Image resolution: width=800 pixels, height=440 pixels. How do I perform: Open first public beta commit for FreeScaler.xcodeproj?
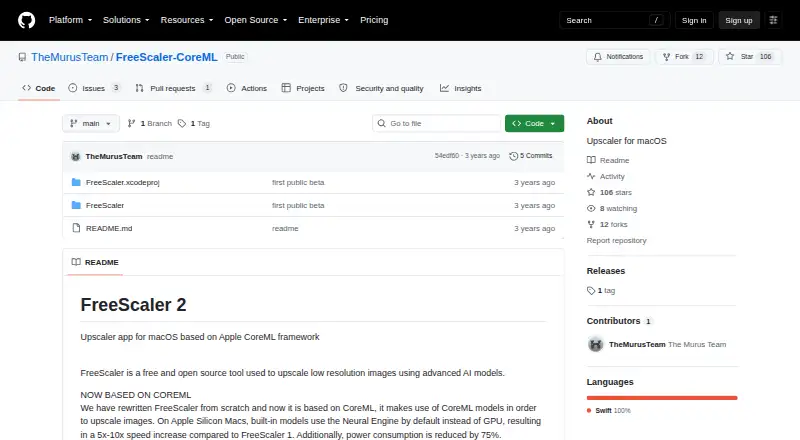pyautogui.click(x=298, y=182)
